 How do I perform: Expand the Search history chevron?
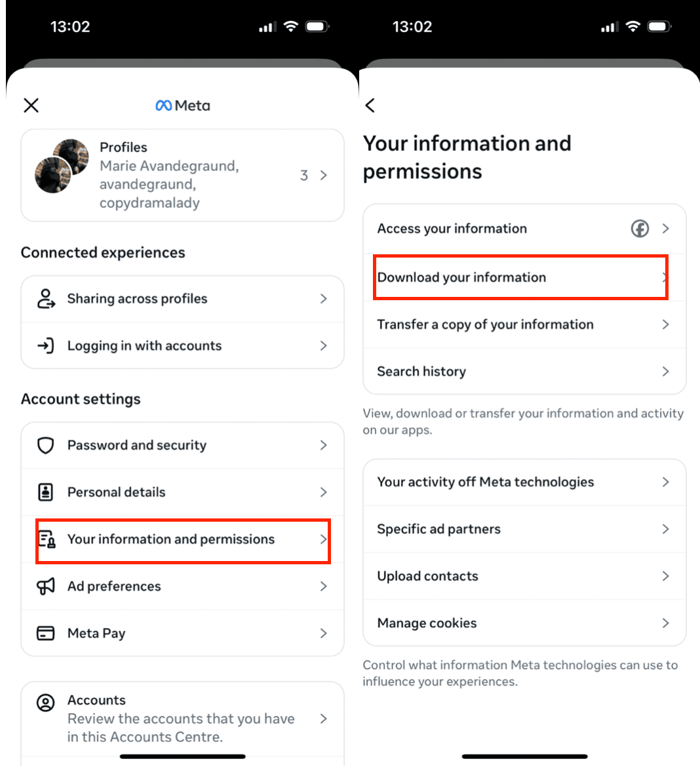click(666, 371)
